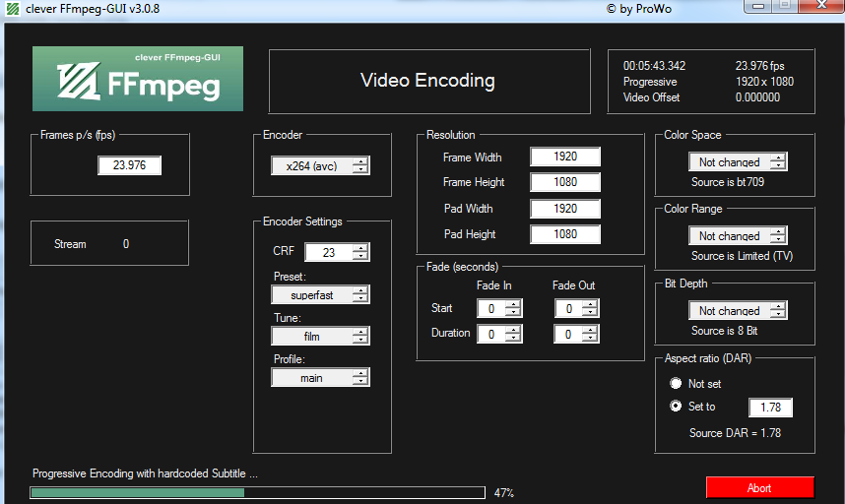The height and width of the screenshot is (504, 845).
Task: Click the 'Source is bt709' text
Action: pos(728,182)
